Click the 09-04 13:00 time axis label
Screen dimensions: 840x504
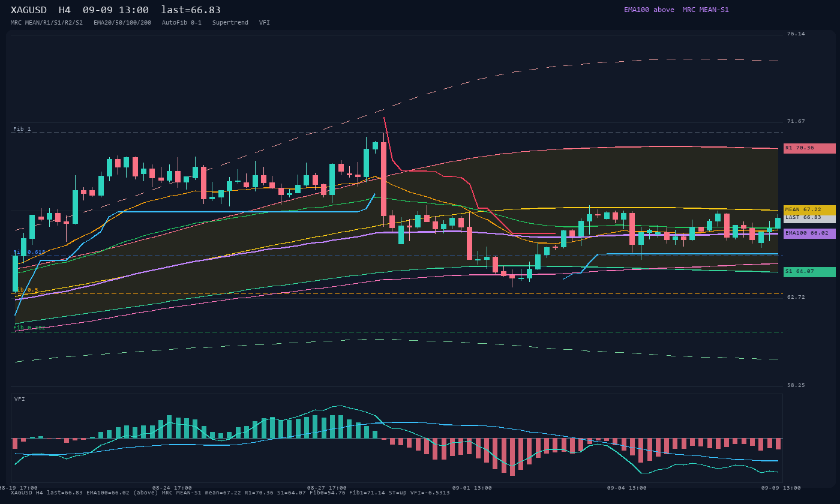(627, 488)
